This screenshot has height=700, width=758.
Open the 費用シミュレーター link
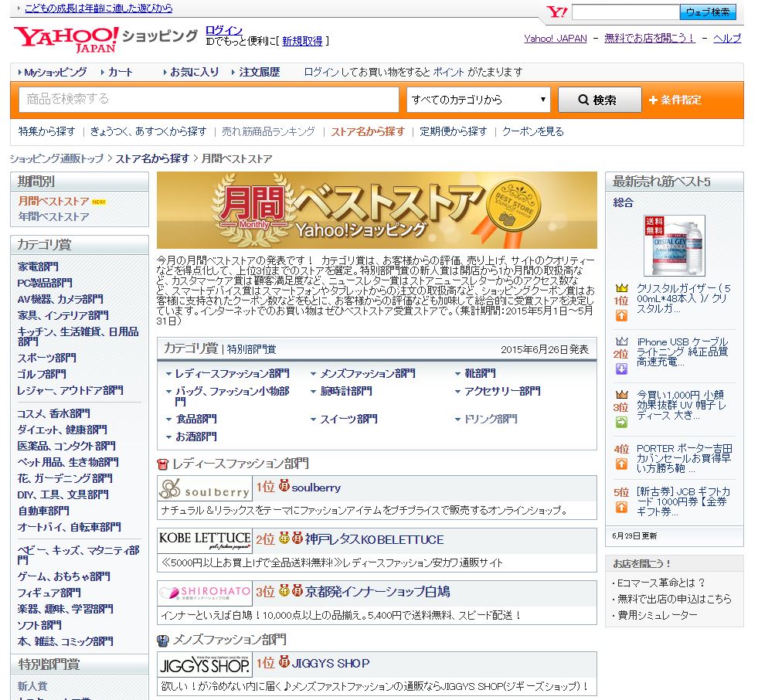point(658,616)
